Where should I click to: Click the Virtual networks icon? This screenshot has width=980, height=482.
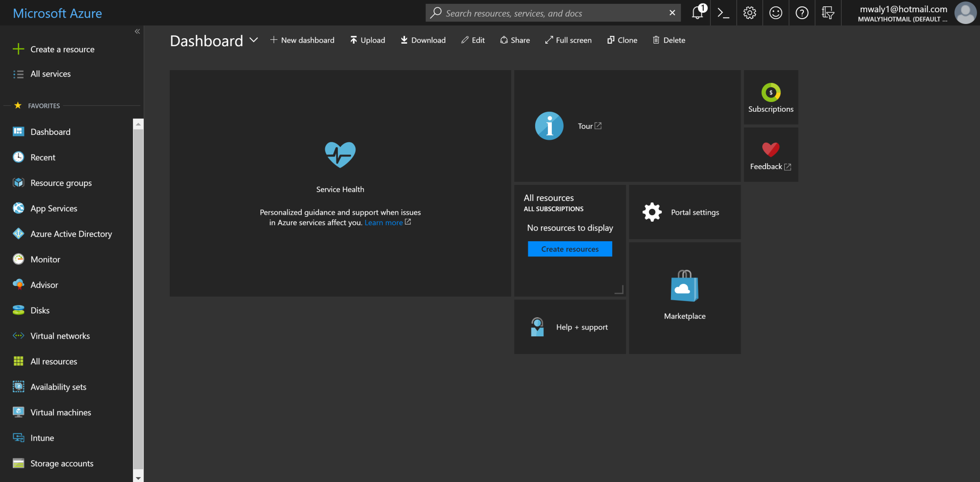(18, 335)
